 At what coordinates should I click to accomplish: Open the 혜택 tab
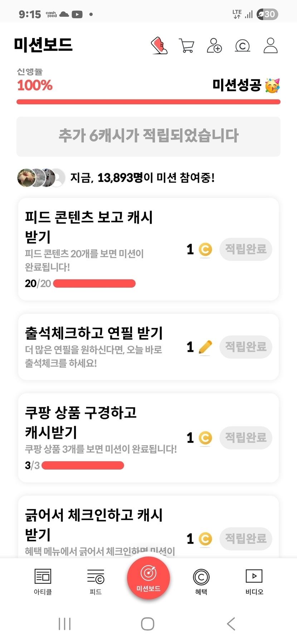coord(201,581)
